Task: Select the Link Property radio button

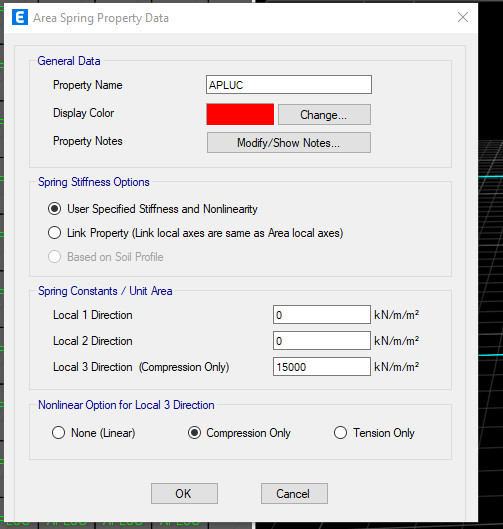Action: point(54,233)
